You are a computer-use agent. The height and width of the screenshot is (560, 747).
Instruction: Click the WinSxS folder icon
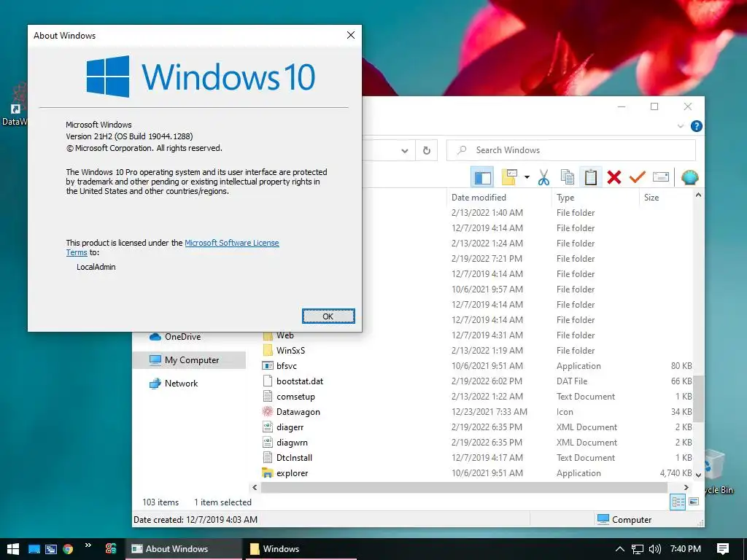point(268,351)
